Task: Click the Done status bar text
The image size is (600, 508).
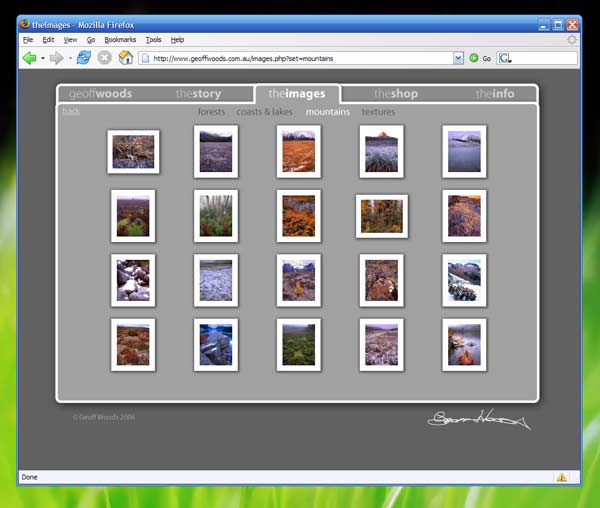Action: coord(29,477)
